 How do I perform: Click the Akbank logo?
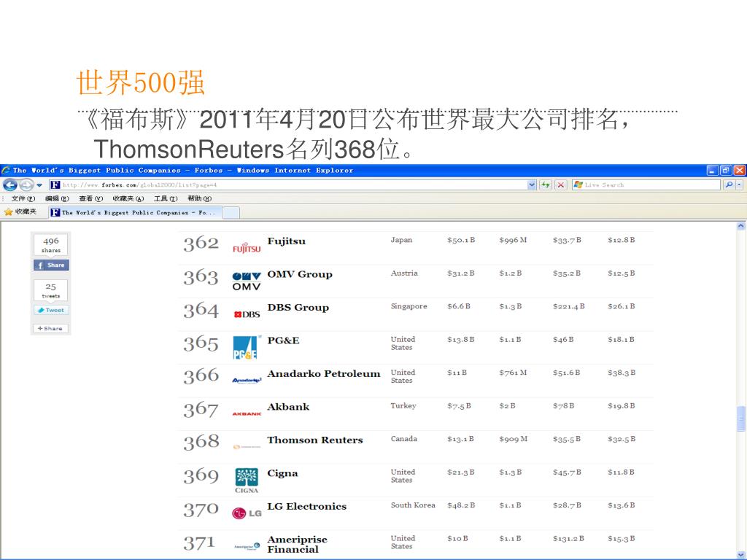(247, 414)
